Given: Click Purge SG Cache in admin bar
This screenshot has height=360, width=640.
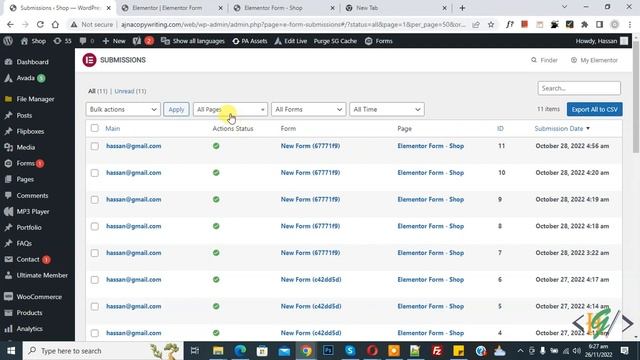Looking at the screenshot, I should click(x=335, y=41).
